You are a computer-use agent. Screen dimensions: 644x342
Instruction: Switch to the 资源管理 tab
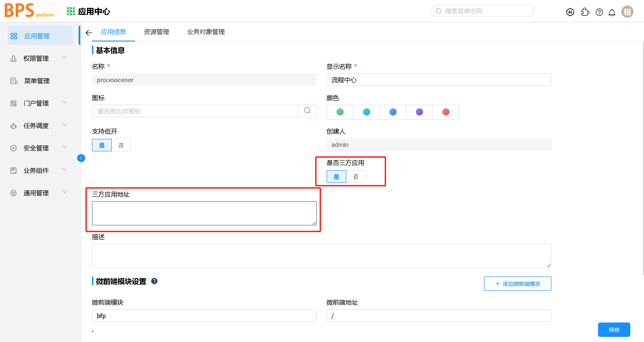[157, 32]
